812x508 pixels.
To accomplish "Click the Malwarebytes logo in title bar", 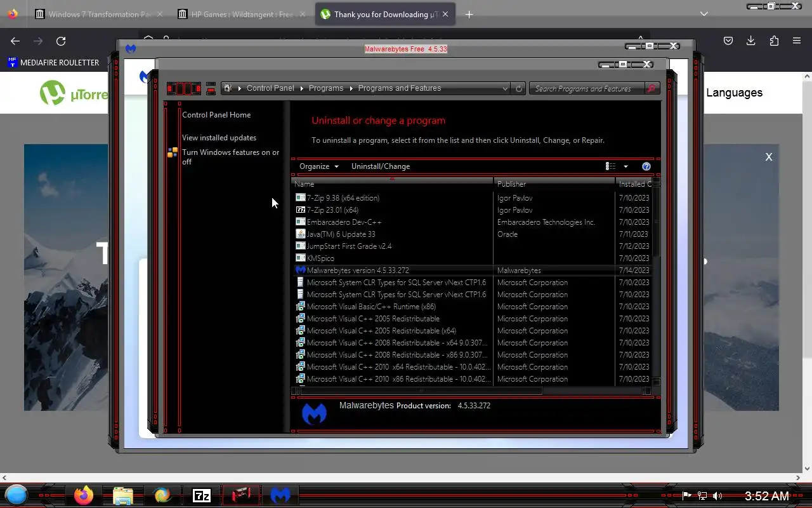I will 131,49.
